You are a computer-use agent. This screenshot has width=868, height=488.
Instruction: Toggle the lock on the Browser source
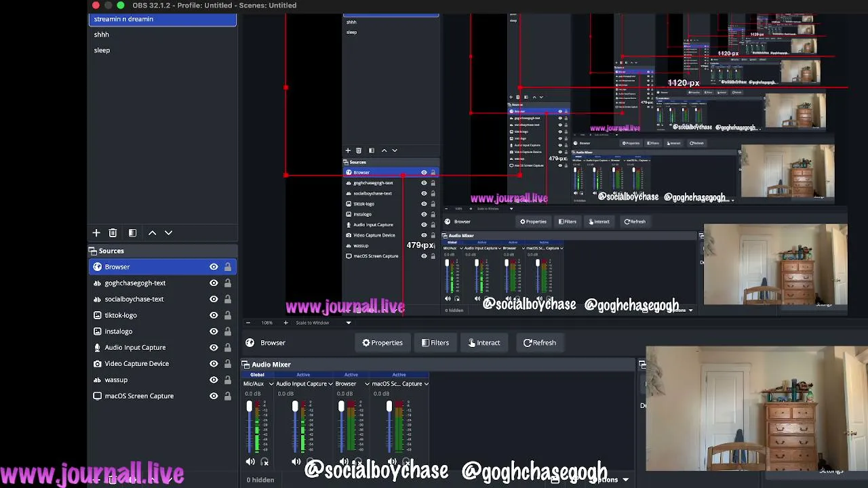click(x=228, y=267)
